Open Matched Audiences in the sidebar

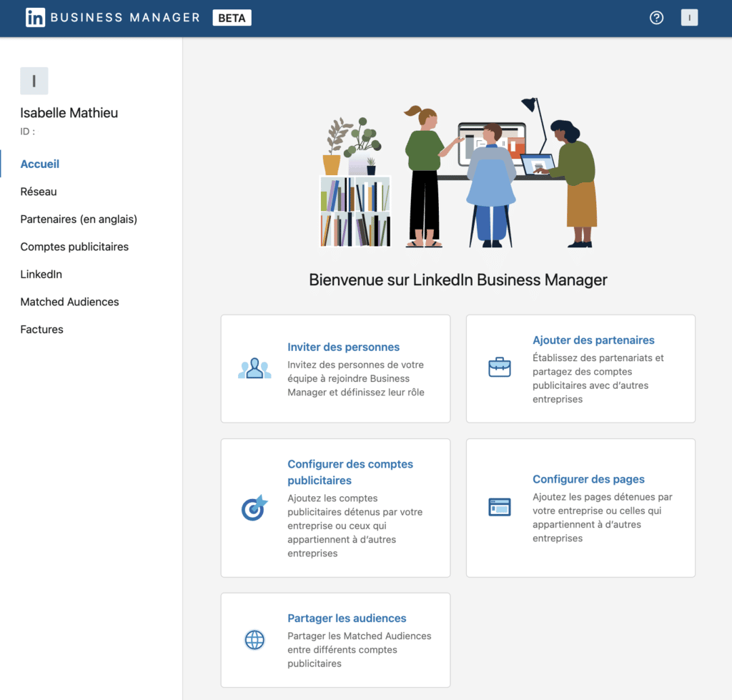[x=69, y=302]
